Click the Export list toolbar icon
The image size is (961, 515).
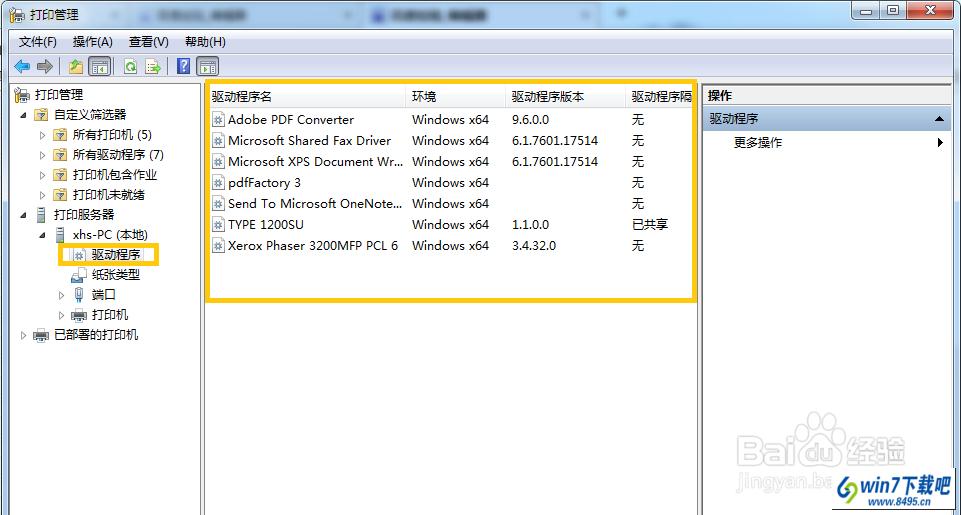[x=153, y=66]
